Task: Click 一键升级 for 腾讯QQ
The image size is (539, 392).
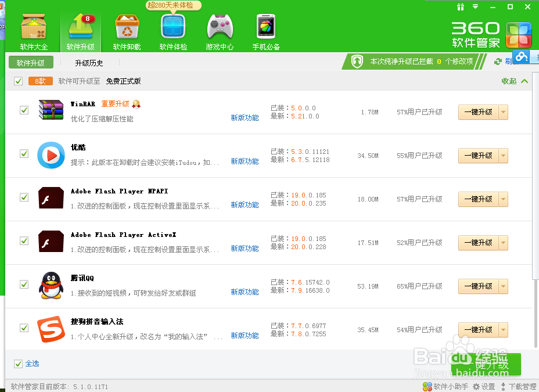Action: coord(478,286)
